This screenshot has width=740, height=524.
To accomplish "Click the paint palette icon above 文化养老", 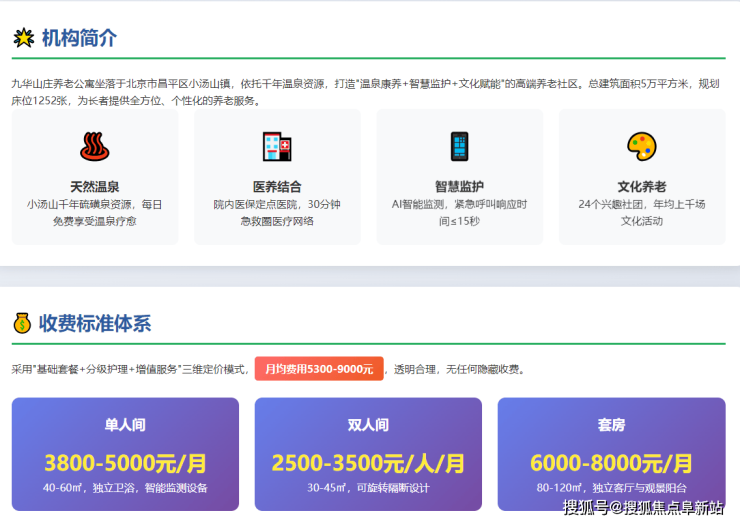I will (x=641, y=147).
